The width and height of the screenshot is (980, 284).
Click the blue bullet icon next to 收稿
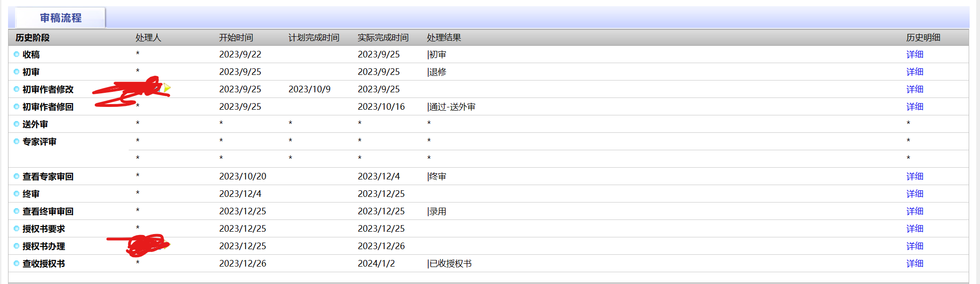(x=16, y=55)
